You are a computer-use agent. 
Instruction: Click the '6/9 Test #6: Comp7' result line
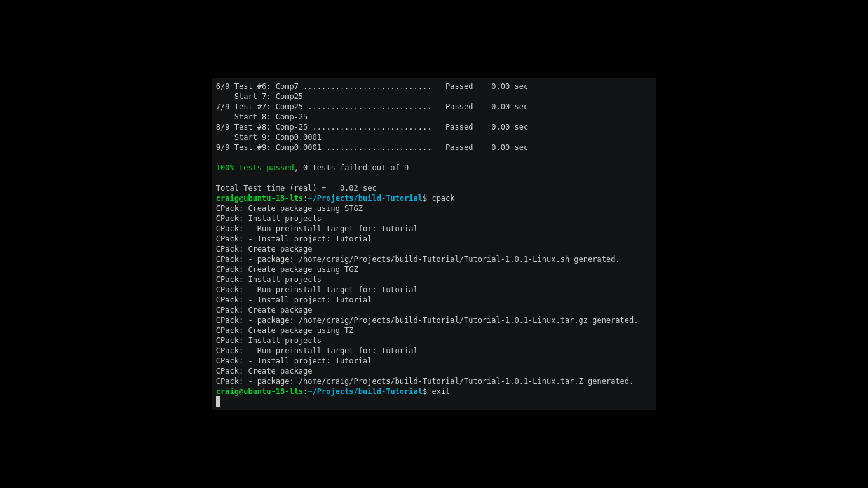372,86
